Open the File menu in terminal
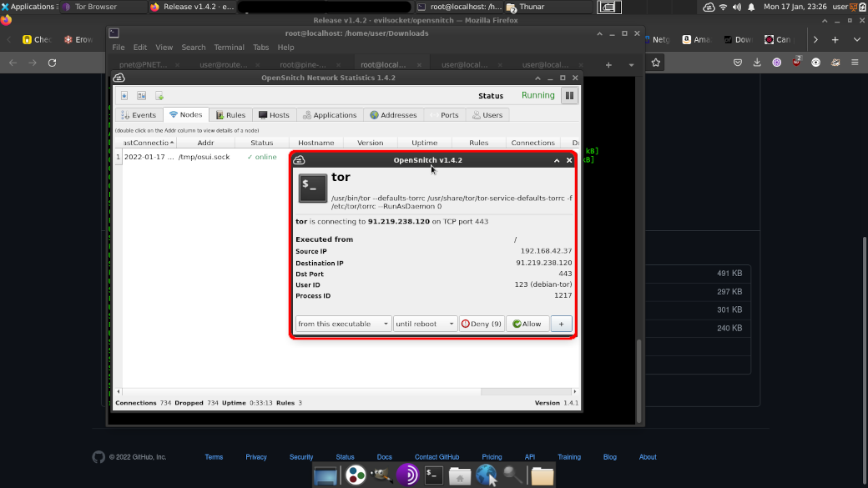The image size is (868, 488). [119, 48]
